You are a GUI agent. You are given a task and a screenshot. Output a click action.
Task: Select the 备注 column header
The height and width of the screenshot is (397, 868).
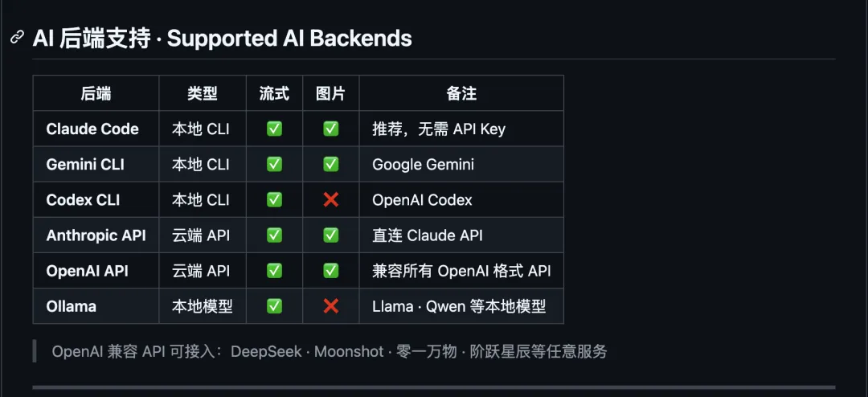click(x=461, y=93)
